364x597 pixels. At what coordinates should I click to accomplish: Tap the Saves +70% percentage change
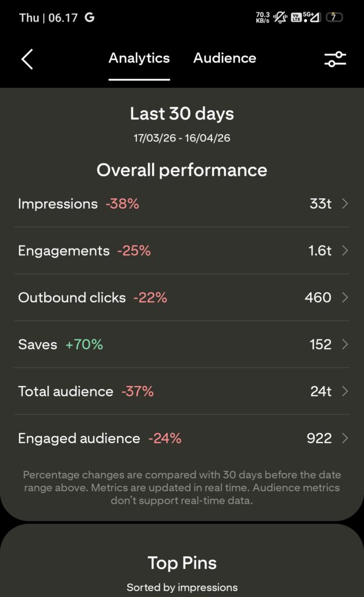click(83, 345)
